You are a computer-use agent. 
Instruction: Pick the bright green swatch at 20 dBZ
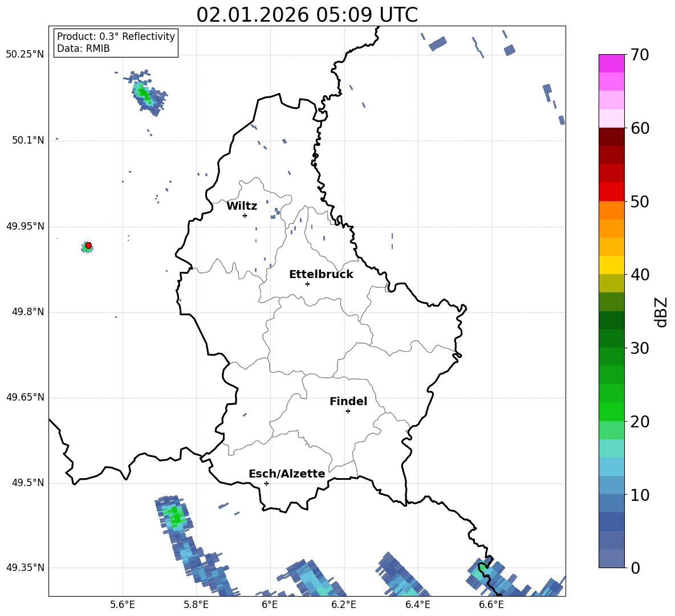pyautogui.click(x=611, y=411)
